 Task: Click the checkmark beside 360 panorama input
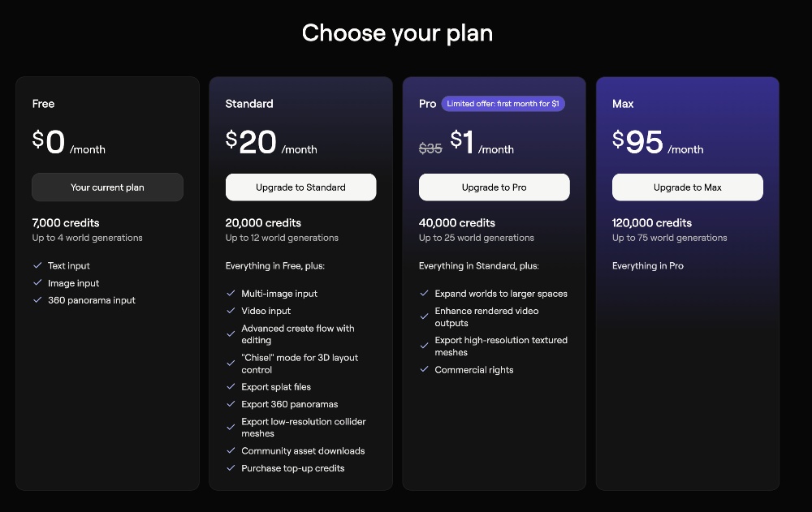37,300
